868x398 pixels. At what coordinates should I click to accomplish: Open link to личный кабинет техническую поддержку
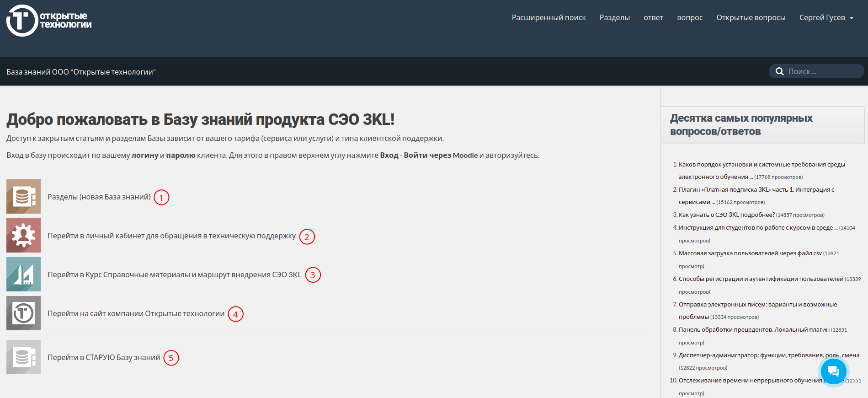[171, 236]
